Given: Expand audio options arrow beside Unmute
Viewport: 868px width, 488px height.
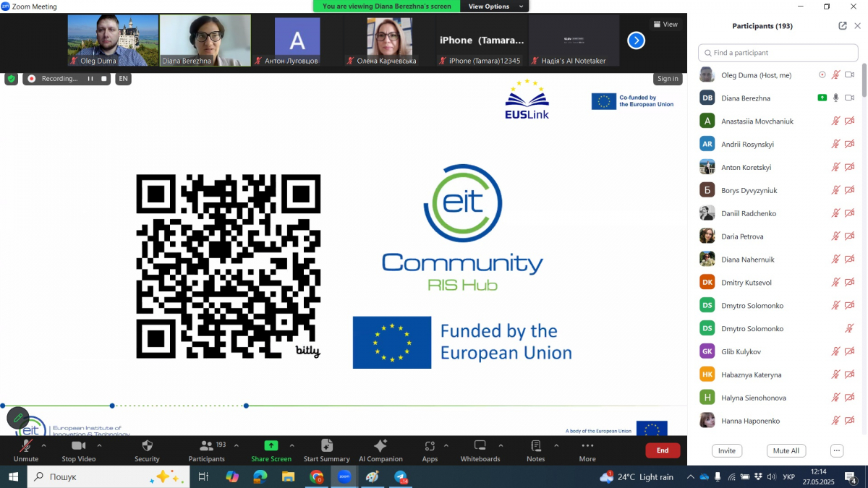Looking at the screenshot, I should [44, 445].
